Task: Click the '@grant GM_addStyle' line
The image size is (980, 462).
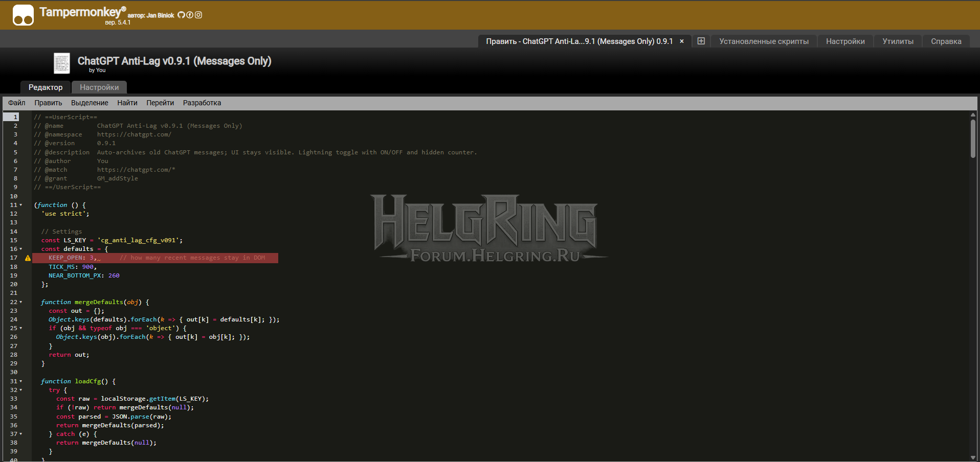Action: (x=86, y=178)
